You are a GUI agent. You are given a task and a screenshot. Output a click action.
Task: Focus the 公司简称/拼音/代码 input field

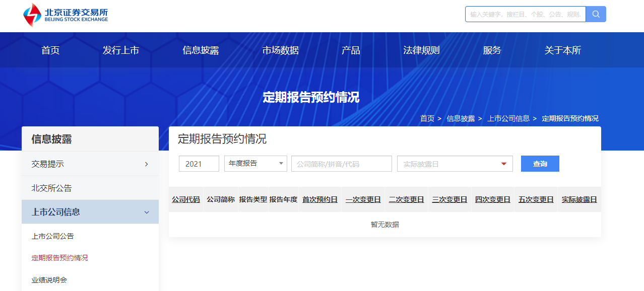point(341,164)
